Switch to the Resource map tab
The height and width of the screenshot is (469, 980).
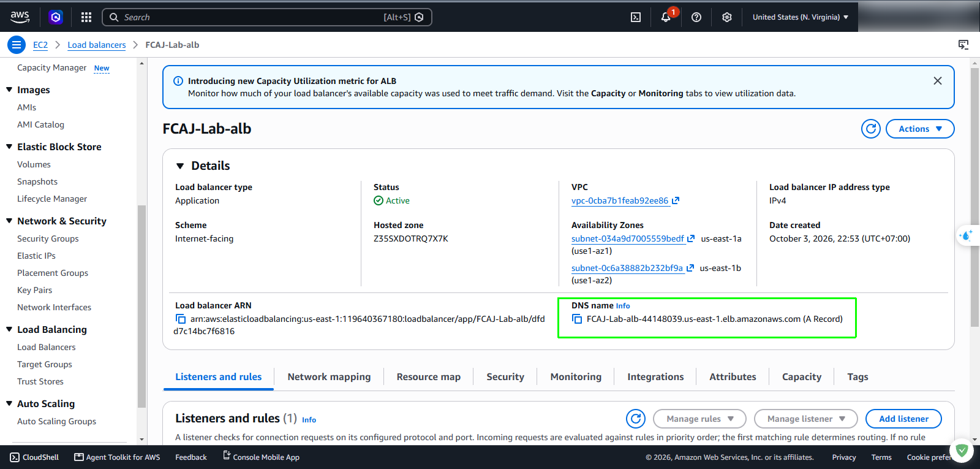[x=429, y=377]
